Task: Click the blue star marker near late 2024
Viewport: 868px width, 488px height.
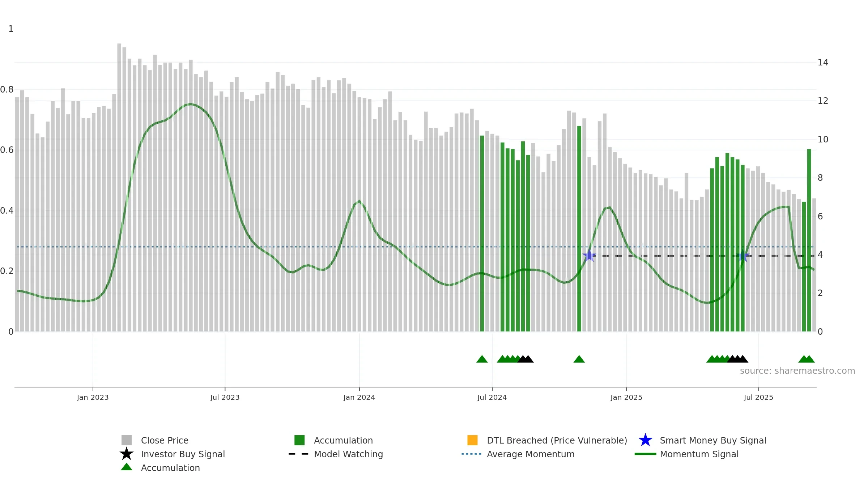Action: pos(589,256)
